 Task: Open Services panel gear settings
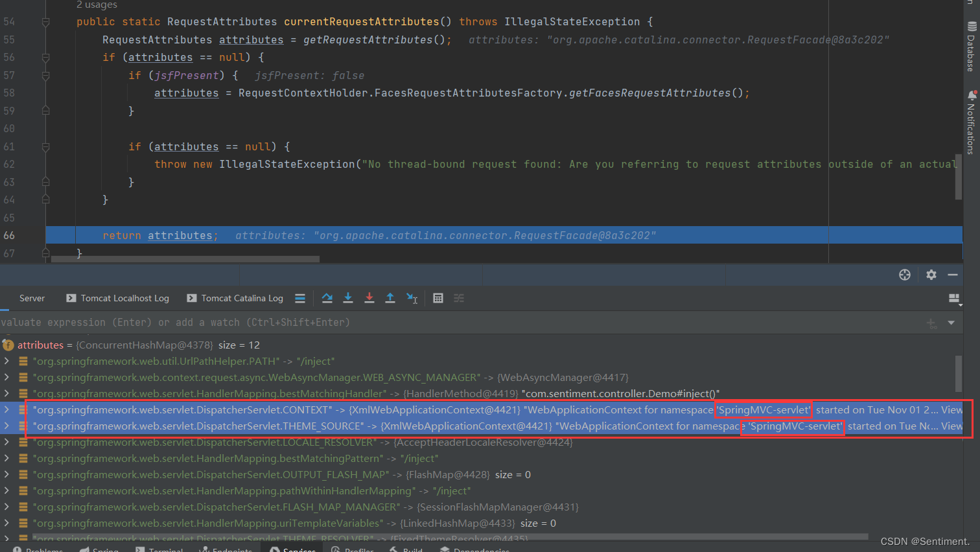(931, 275)
